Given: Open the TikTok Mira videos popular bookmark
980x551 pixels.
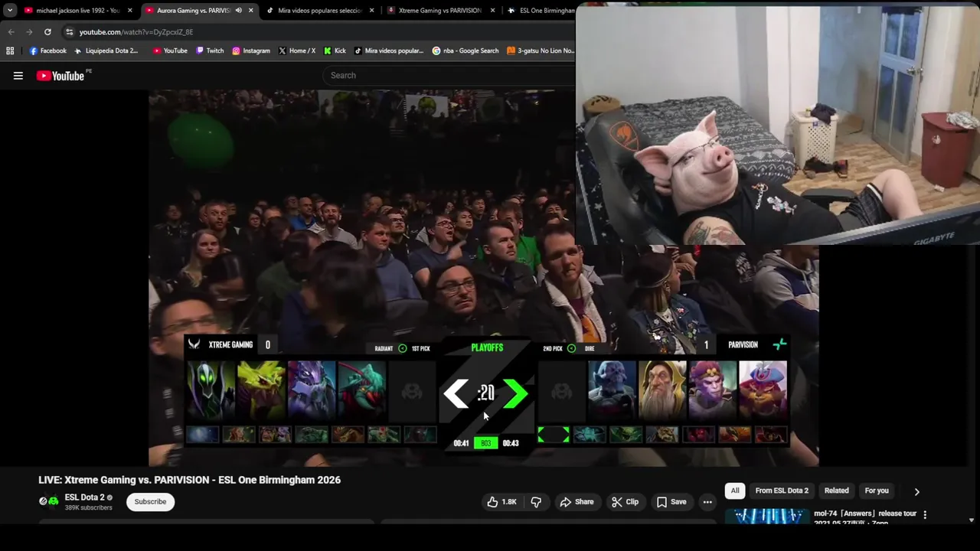Looking at the screenshot, I should coord(389,51).
